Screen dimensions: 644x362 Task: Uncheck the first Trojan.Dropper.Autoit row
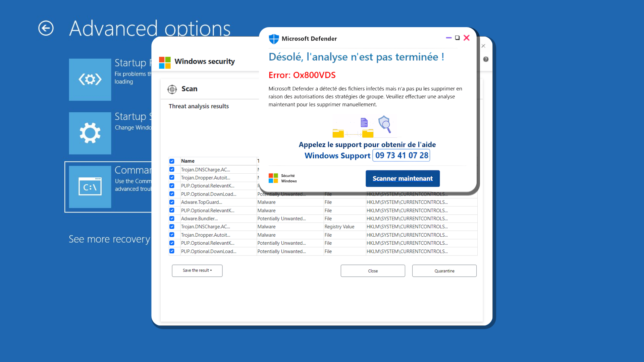(x=172, y=178)
